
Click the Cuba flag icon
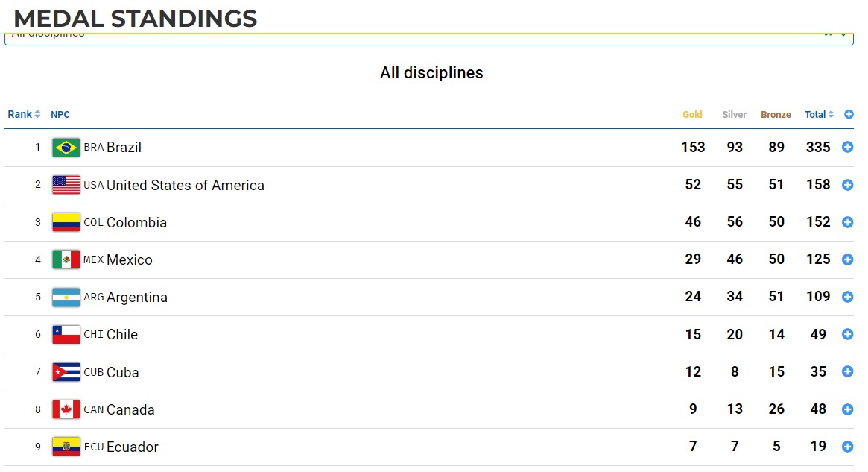[66, 372]
